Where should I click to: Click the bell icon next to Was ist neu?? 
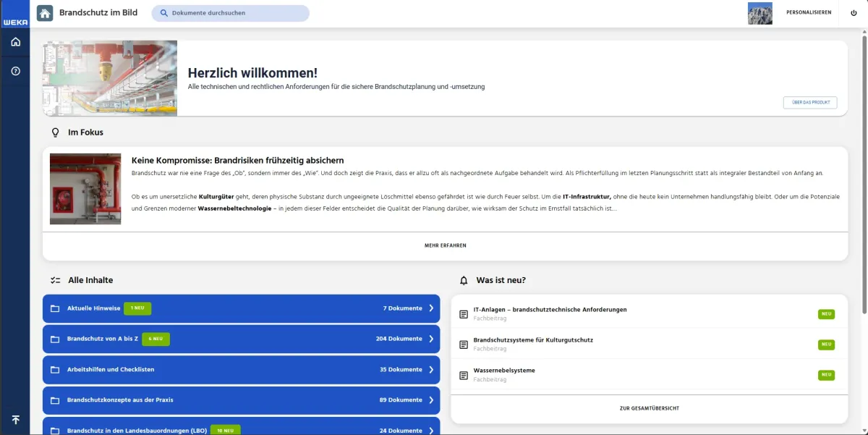click(464, 280)
